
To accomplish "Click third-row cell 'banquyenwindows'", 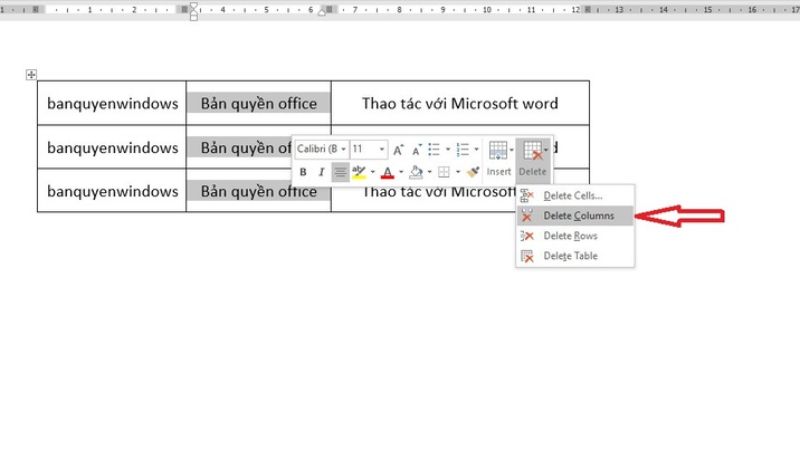I will [112, 191].
